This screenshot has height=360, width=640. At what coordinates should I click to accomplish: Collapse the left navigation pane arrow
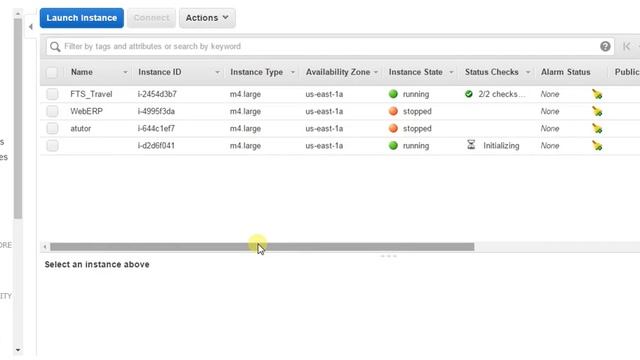(x=31, y=27)
